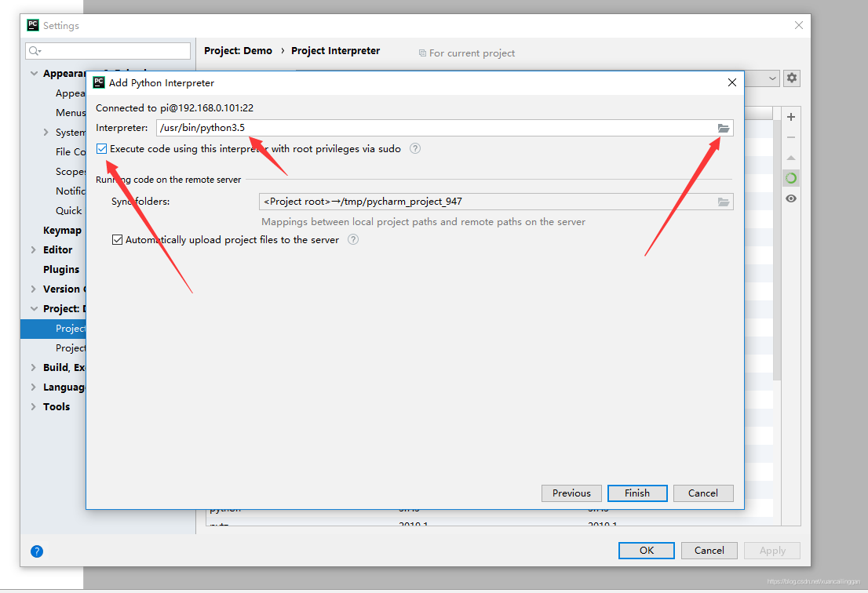Click the Settings search field
868x593 pixels.
tap(108, 51)
